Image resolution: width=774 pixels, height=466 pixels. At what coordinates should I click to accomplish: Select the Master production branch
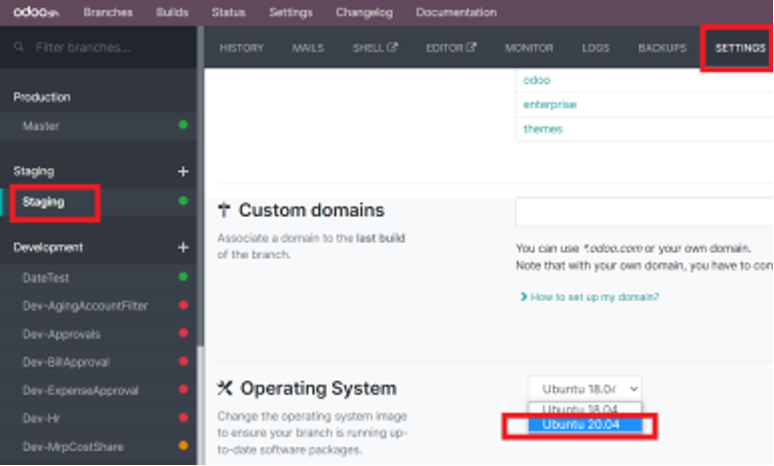coord(98,126)
